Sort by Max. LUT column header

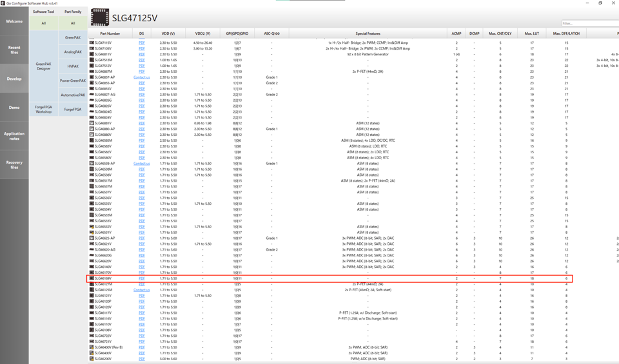pyautogui.click(x=532, y=34)
